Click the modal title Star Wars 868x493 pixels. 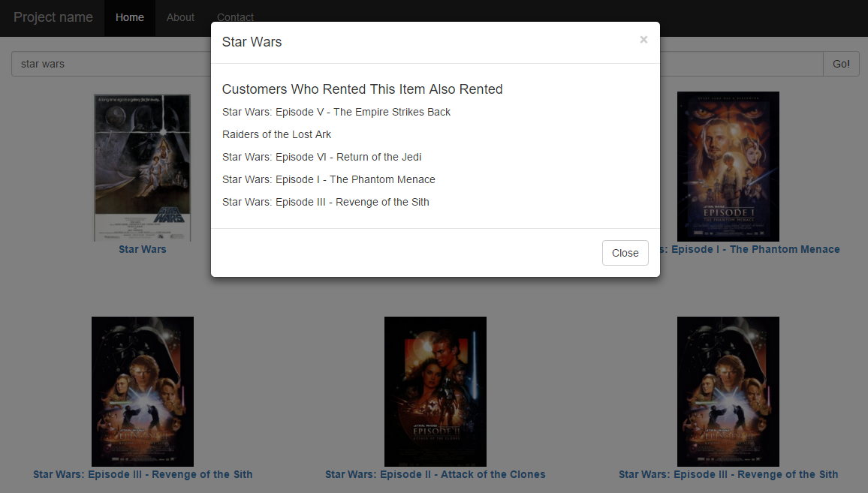pos(252,42)
